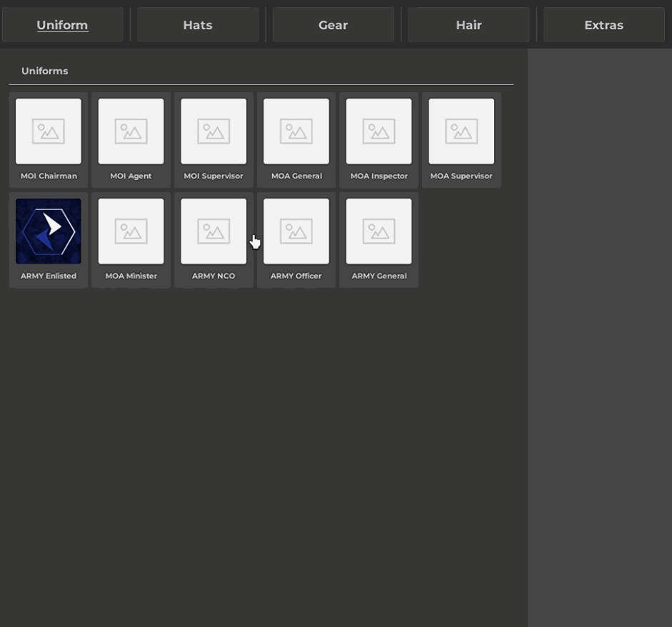
Task: Choose the ARMY NCO uniform thumbnail
Action: [214, 231]
